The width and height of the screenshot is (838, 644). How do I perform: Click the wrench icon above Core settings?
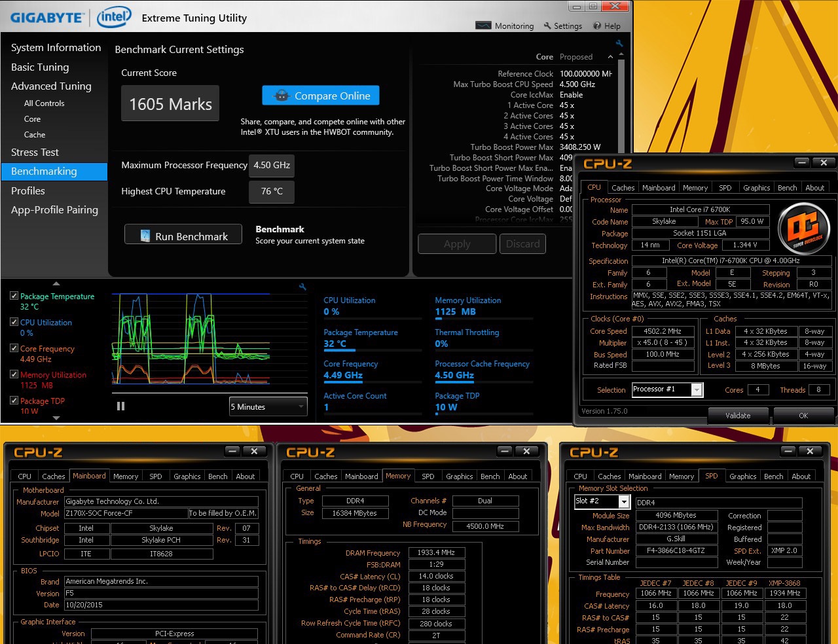pos(619,44)
